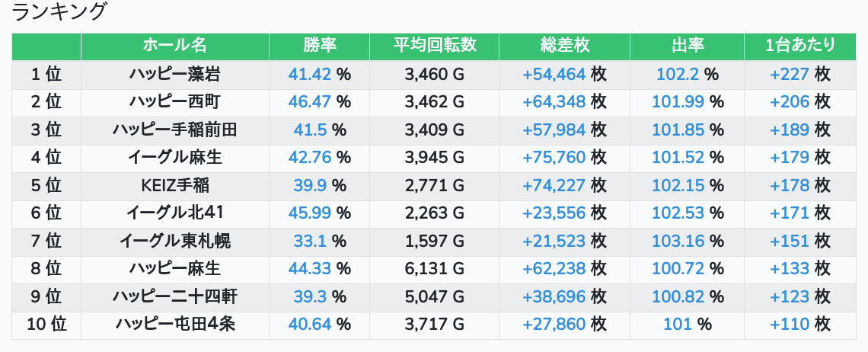The width and height of the screenshot is (868, 352).
Task: Click the ハッピー屯田4条 hall name
Action: (x=174, y=325)
